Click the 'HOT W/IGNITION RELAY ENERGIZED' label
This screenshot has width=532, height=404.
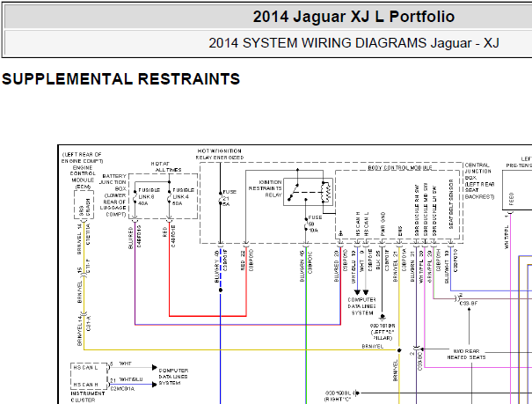pos(220,154)
